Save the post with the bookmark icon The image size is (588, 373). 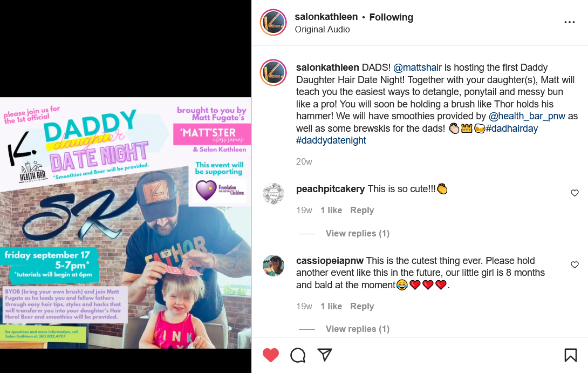pyautogui.click(x=570, y=355)
